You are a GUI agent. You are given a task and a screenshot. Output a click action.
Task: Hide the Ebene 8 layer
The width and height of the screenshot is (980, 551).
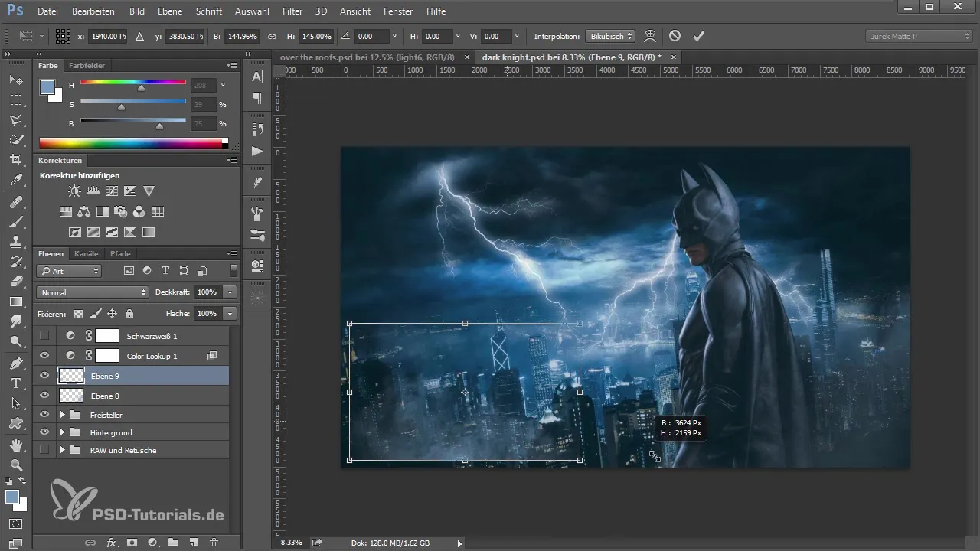pyautogui.click(x=44, y=396)
